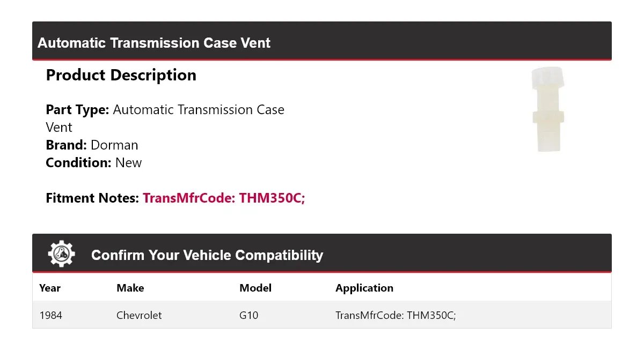644x350 pixels.
Task: Select the Chevrolet make cell
Action: coord(139,315)
